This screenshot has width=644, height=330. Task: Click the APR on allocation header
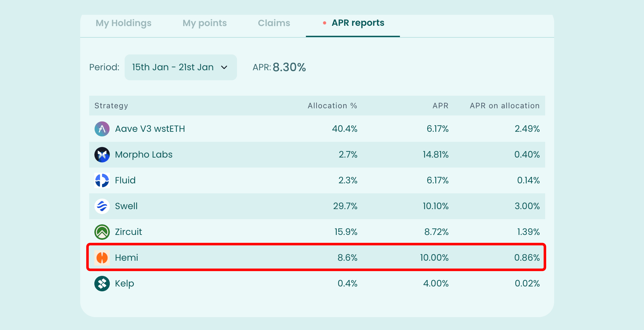point(505,106)
